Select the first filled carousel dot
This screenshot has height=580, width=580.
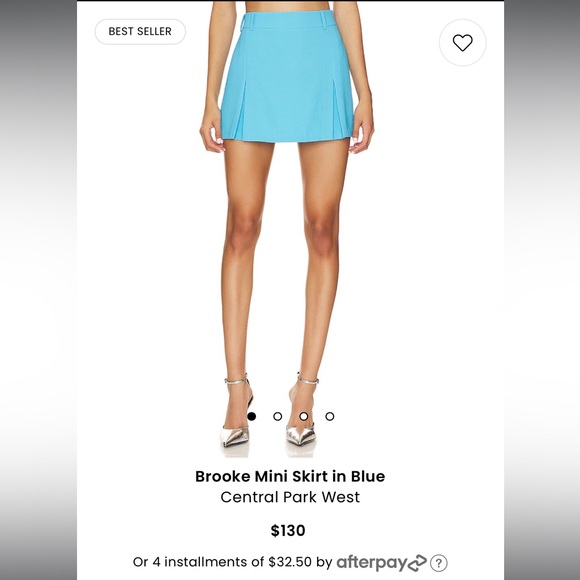(252, 417)
